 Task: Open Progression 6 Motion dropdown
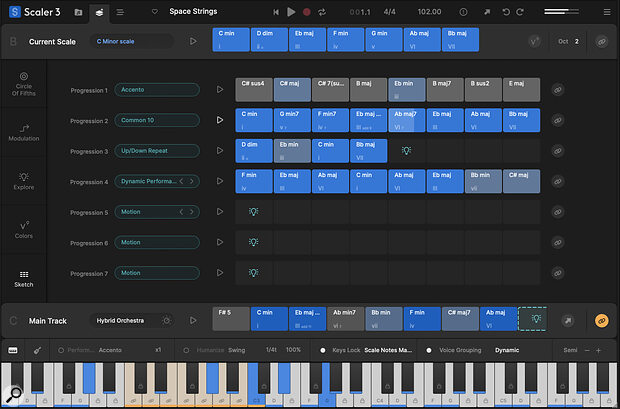point(157,242)
